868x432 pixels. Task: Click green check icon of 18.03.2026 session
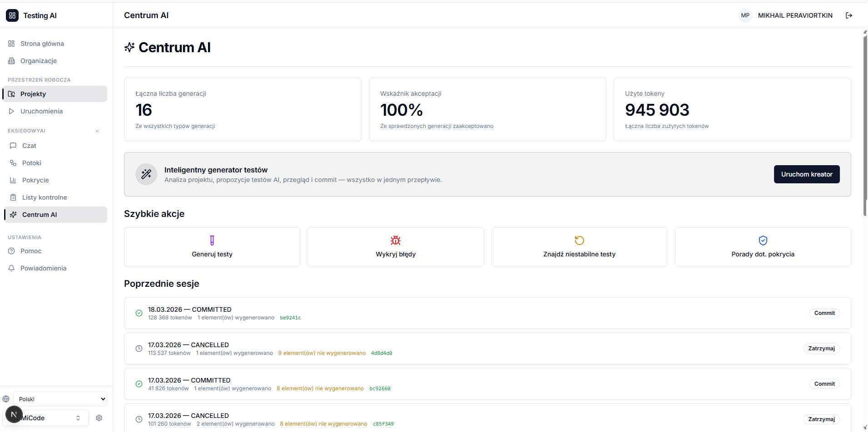point(139,313)
